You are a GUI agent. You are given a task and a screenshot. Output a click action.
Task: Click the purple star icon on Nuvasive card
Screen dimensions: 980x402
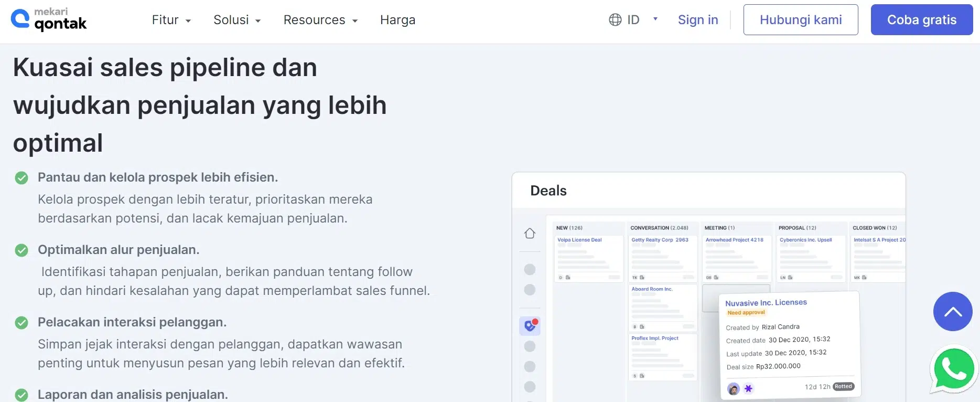tap(748, 388)
